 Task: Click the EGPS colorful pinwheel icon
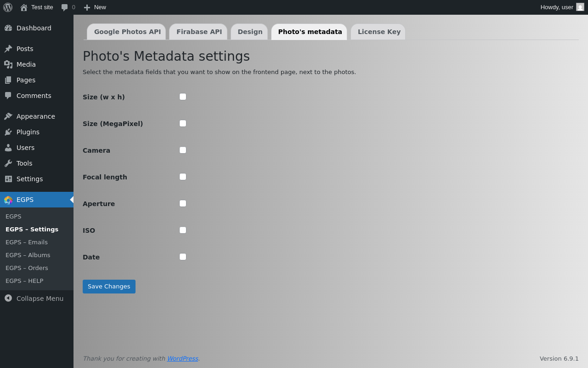click(8, 200)
